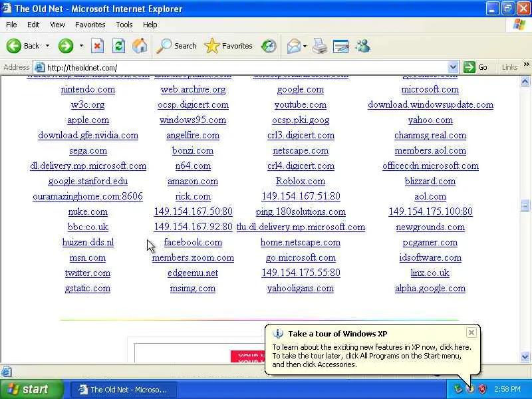Click the green Forward arrow button
532x399 pixels.
pos(65,46)
